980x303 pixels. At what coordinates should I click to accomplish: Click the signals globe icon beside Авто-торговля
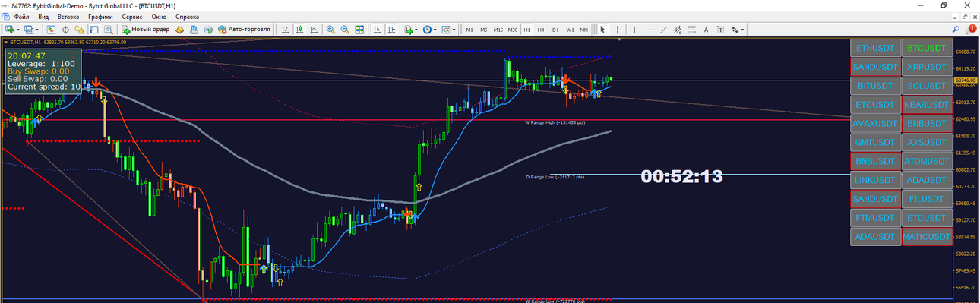[x=207, y=30]
